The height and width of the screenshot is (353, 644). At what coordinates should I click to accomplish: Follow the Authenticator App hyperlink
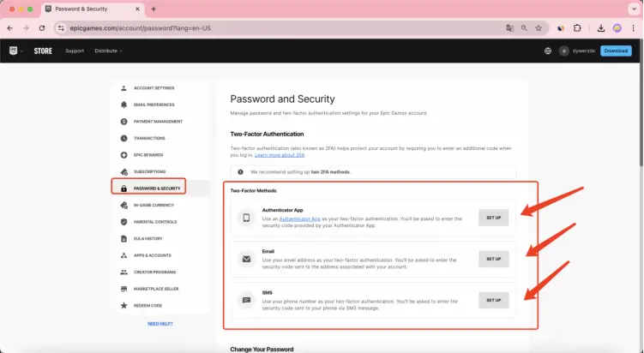click(x=300, y=218)
